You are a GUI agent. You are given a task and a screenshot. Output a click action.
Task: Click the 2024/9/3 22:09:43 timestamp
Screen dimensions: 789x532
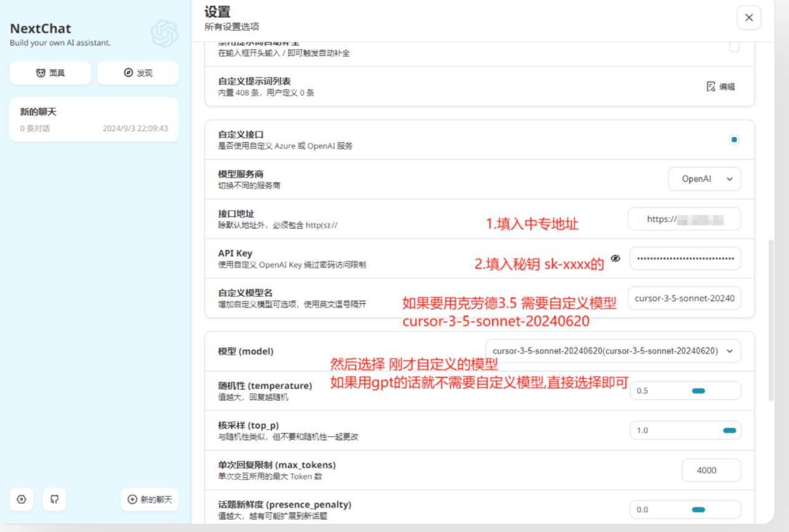pyautogui.click(x=135, y=128)
